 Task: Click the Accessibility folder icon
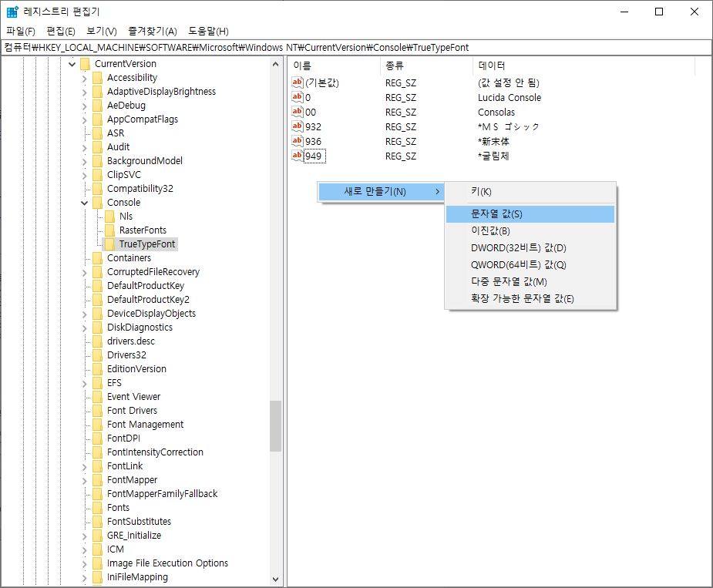(97, 78)
